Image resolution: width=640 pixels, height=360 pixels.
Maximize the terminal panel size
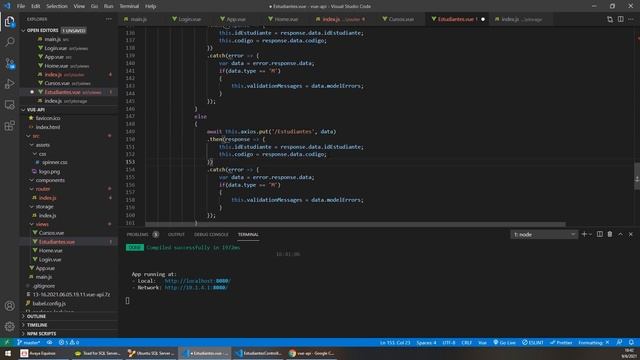point(620,234)
